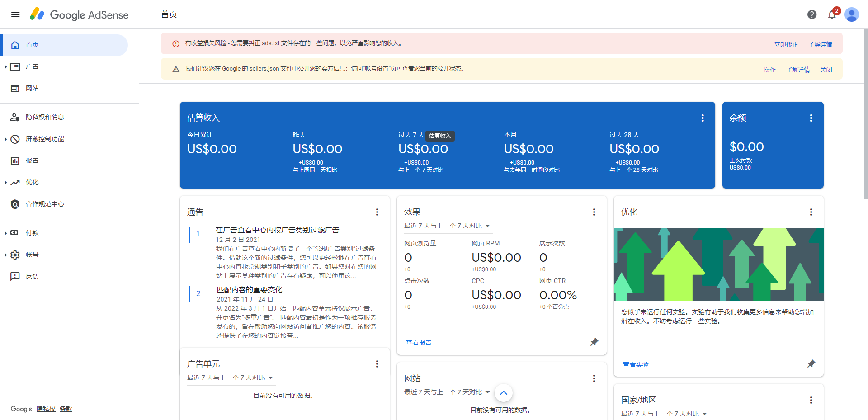The height and width of the screenshot is (420, 868).
Task: Open more options on 网站 card
Action: coord(594,378)
